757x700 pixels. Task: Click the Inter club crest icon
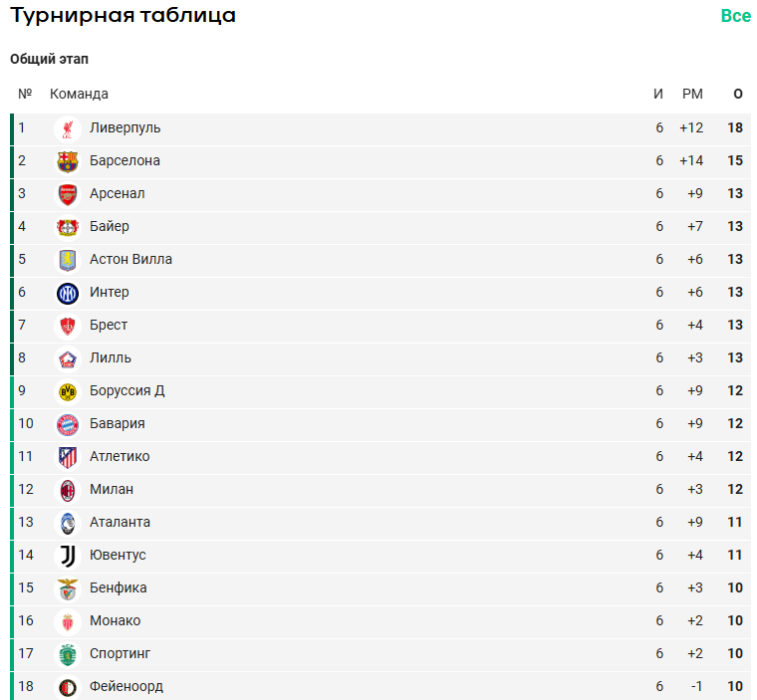(67, 293)
